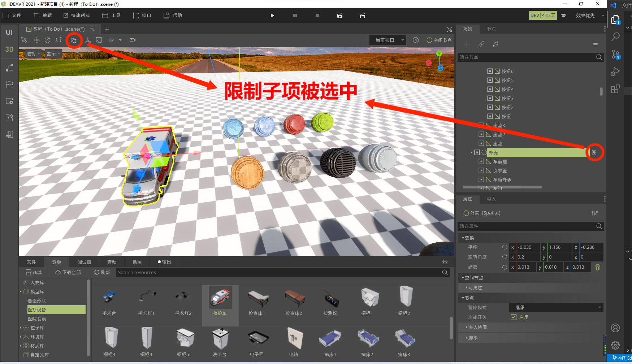632x364 pixels.
Task: Click 商城 store button
Action: (x=34, y=272)
